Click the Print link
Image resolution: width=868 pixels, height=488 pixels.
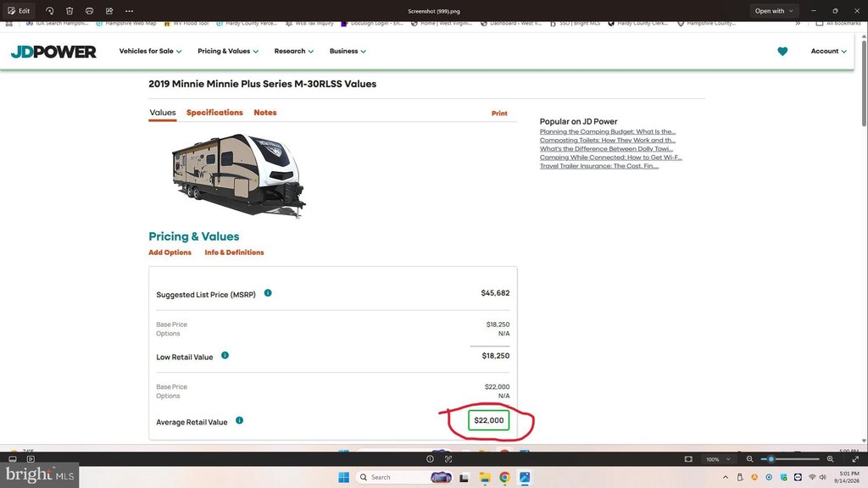[499, 113]
